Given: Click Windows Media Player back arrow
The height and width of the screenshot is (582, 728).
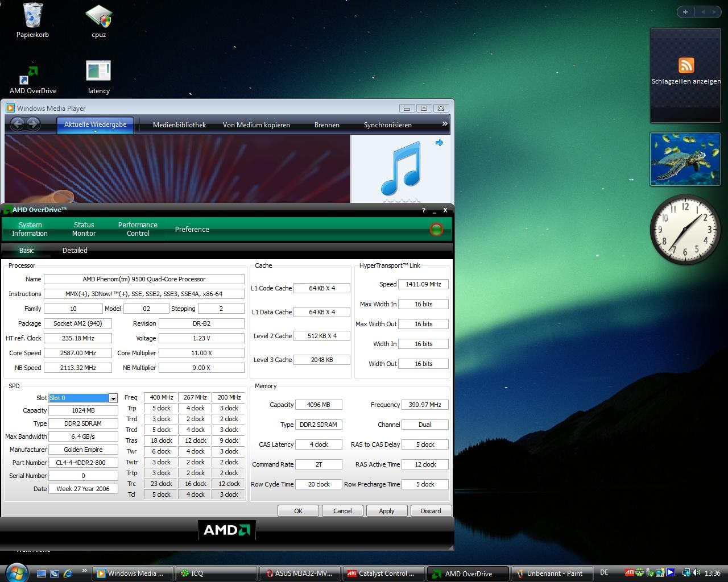Looking at the screenshot, I should pyautogui.click(x=17, y=124).
